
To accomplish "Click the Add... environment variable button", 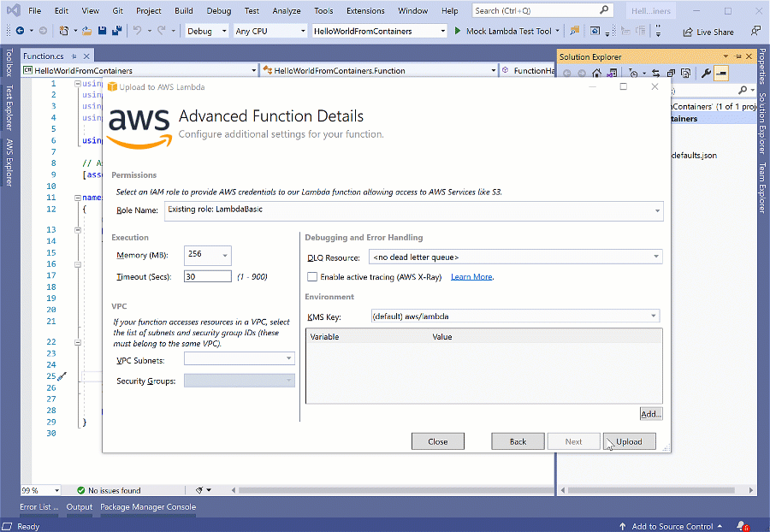I will pos(651,414).
